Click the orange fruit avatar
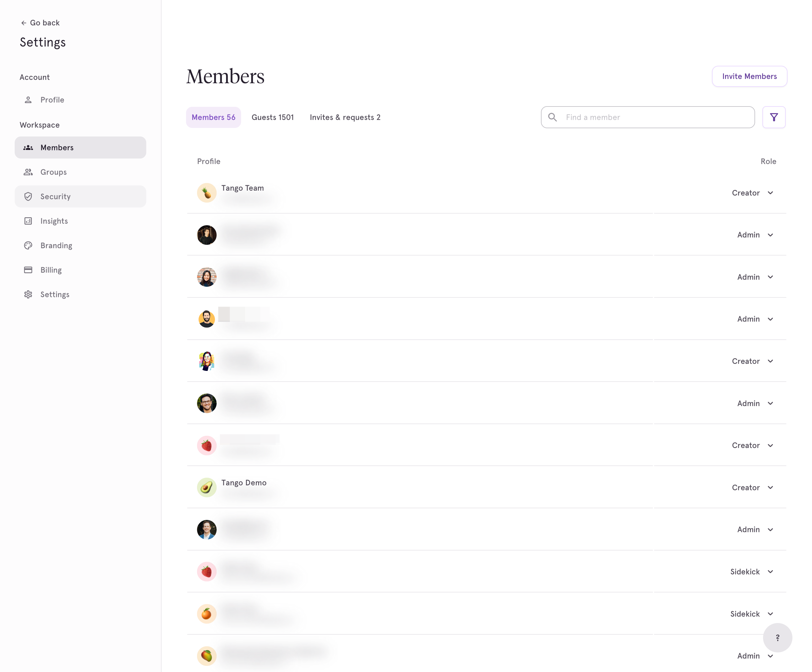The width and height of the screenshot is (812, 672). pos(207,614)
